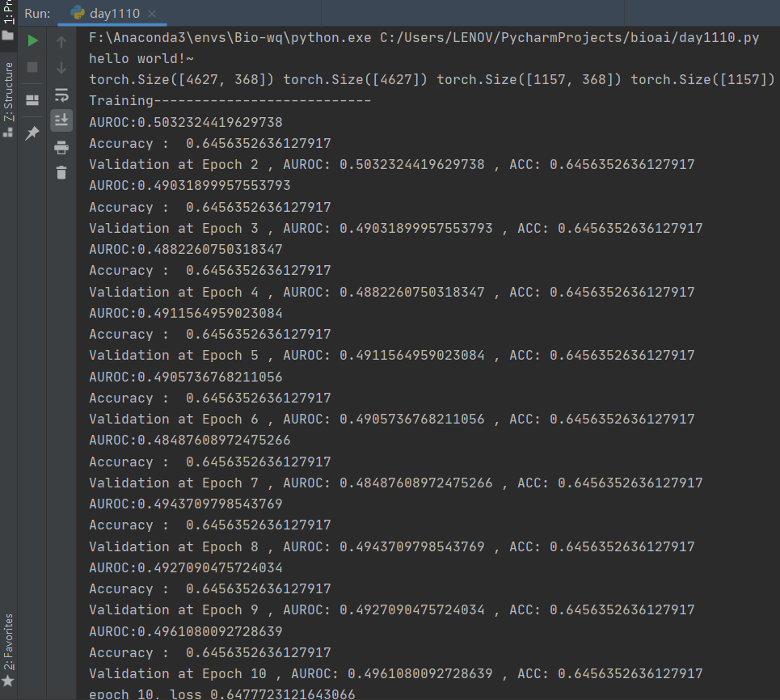Click the torch.Size shapes output line
The image size is (780, 700).
pos(432,79)
